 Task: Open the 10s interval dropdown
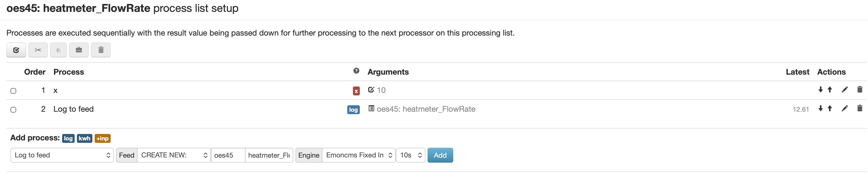coord(410,155)
